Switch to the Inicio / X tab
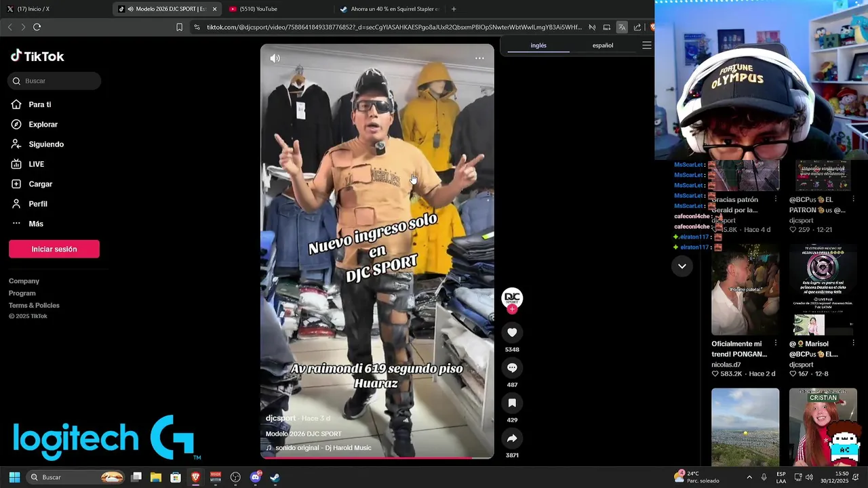This screenshot has width=868, height=488. (x=56, y=9)
